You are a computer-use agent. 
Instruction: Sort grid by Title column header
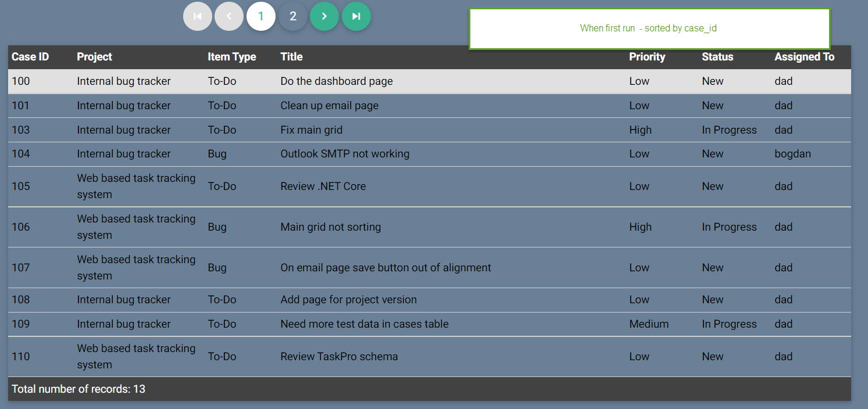[x=291, y=57]
